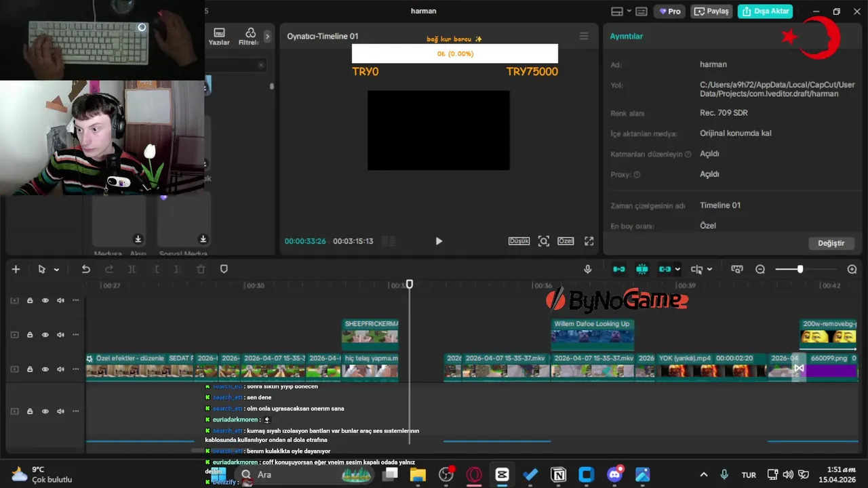Select the Ayrıntılar details tab
The width and height of the screenshot is (868, 488).
click(627, 36)
